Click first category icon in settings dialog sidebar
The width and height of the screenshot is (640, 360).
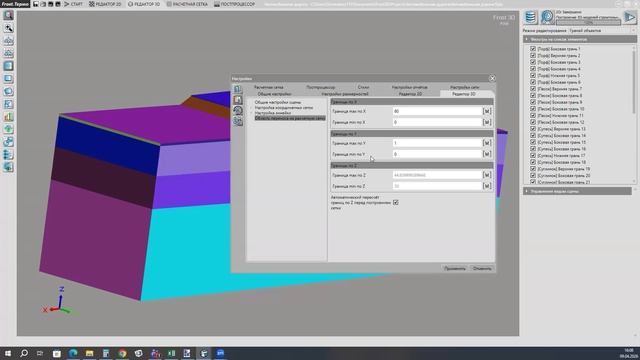238,89
